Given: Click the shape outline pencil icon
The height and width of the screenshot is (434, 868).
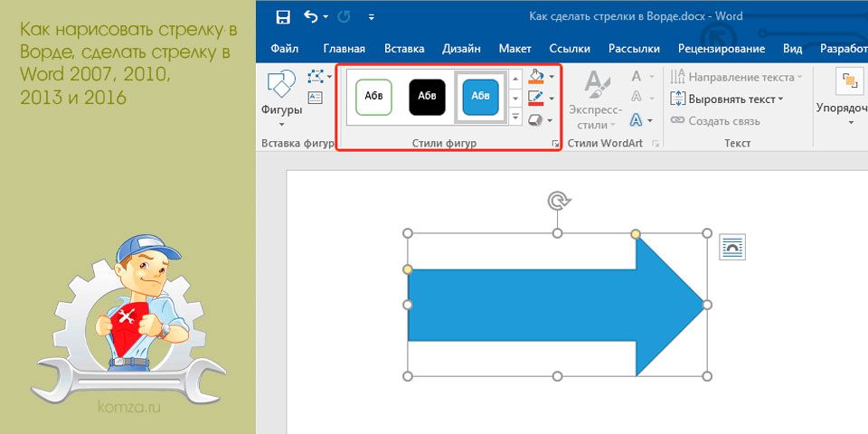Looking at the screenshot, I should (536, 98).
